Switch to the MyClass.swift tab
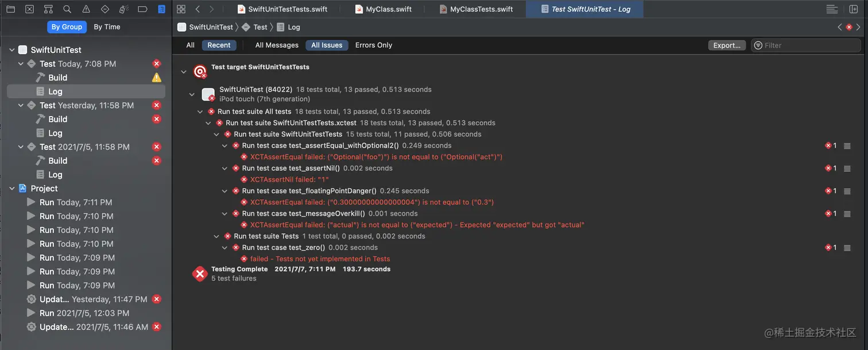This screenshot has width=868, height=350. point(389,9)
